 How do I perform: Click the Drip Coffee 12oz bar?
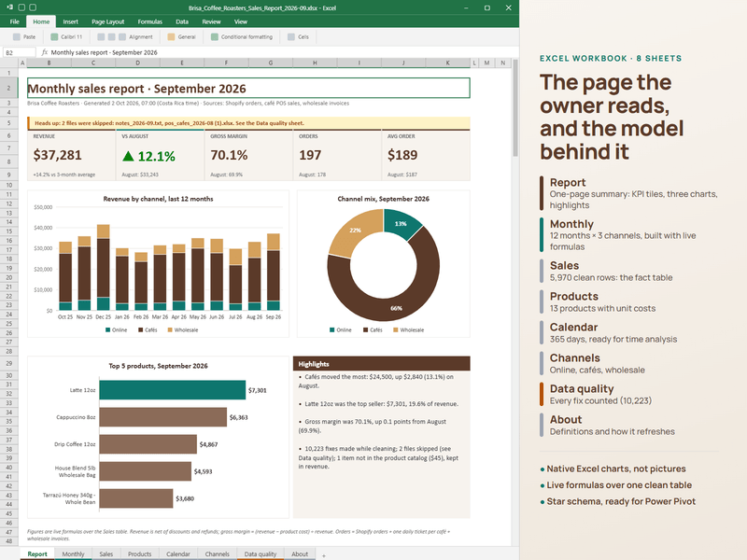tap(148, 444)
